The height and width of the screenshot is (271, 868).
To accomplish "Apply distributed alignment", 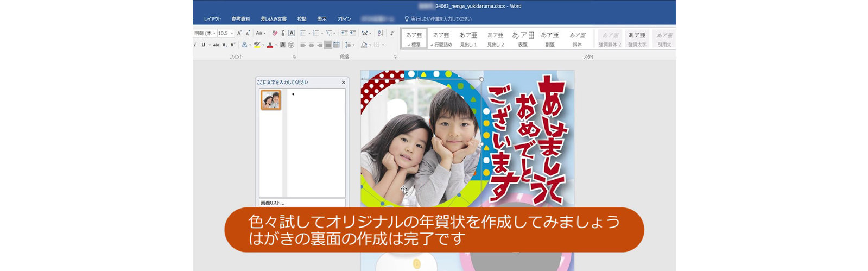I will 336,45.
